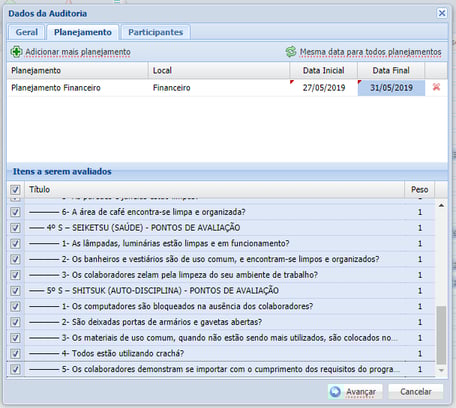This screenshot has width=456, height=408.
Task: Click the items list scroll-down arrow
Action: click(441, 370)
